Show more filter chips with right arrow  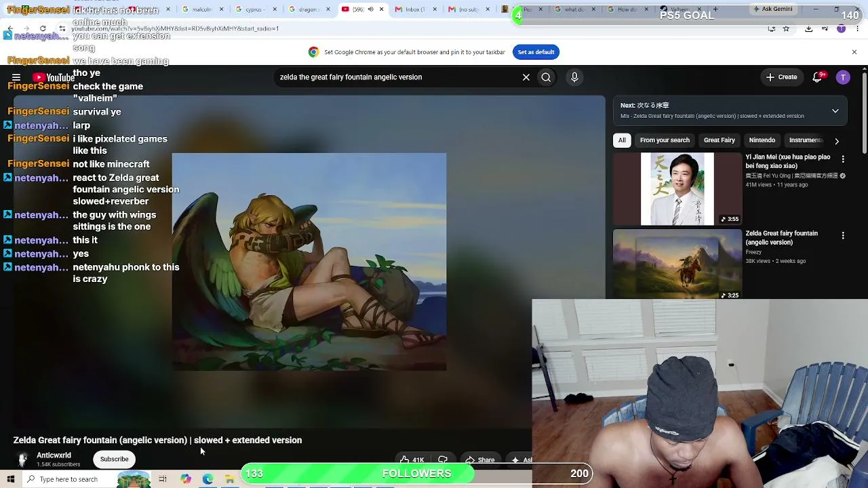pyautogui.click(x=837, y=141)
